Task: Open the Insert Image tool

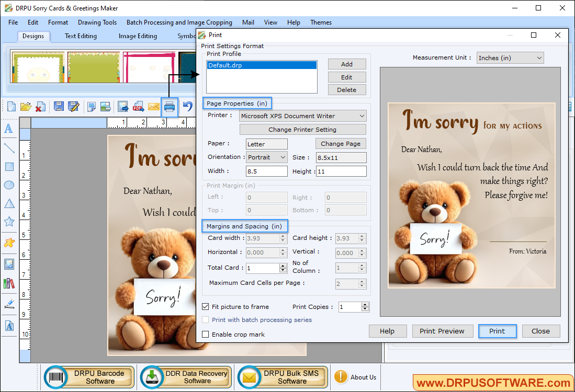Action: tap(9, 263)
